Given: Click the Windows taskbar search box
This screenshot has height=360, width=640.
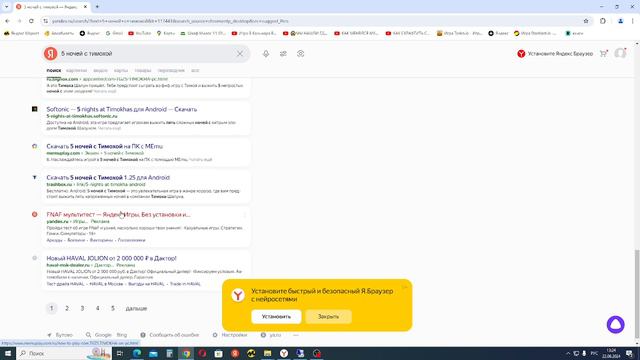Looking at the screenshot, I should pos(63,353).
